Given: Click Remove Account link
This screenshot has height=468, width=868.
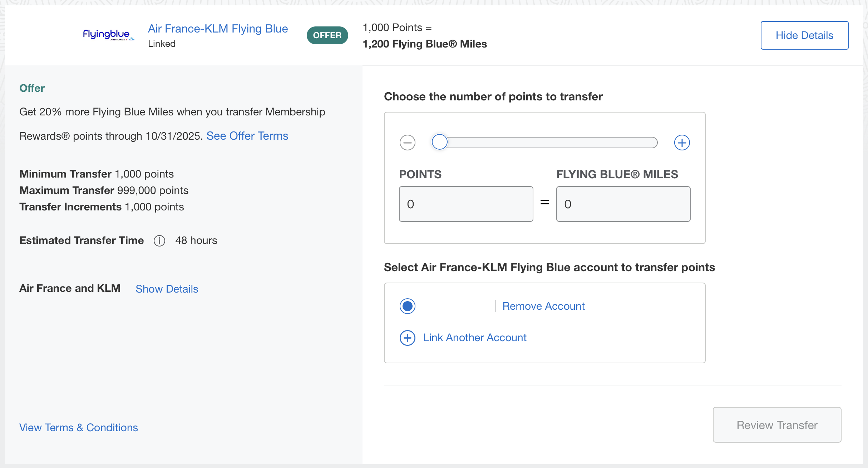Looking at the screenshot, I should [x=543, y=306].
